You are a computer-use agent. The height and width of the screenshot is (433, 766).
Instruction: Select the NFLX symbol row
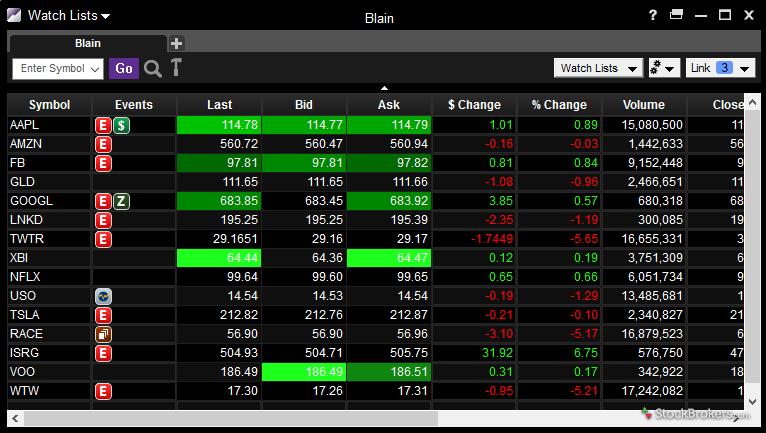pyautogui.click(x=376, y=277)
